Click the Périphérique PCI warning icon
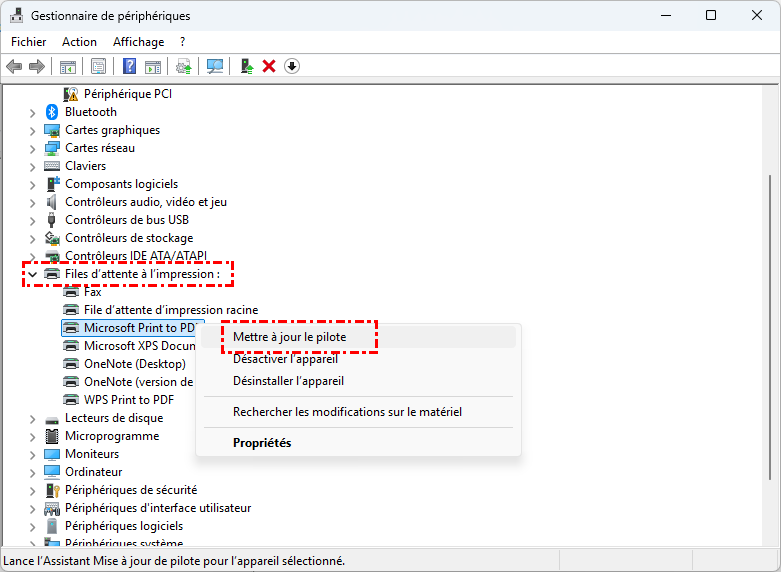 [71, 94]
